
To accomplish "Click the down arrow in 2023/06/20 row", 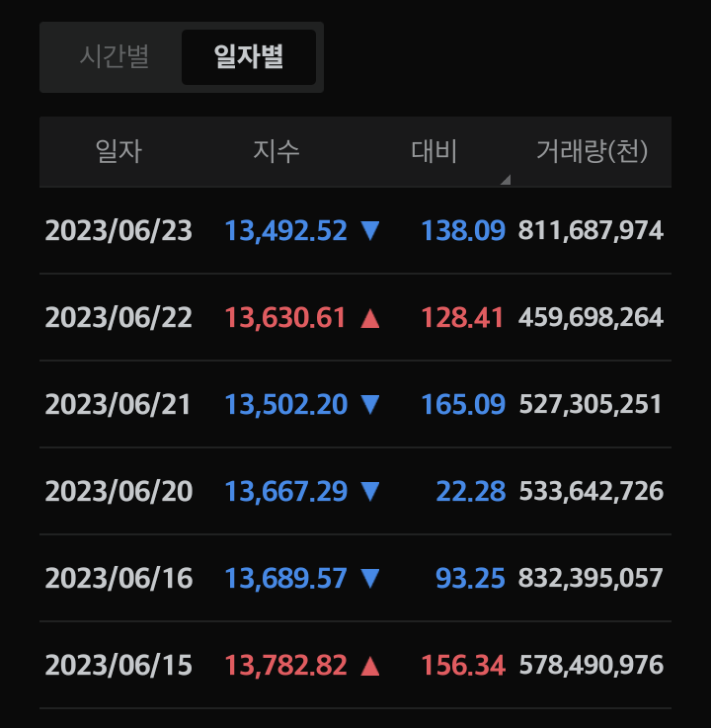I will (x=370, y=492).
